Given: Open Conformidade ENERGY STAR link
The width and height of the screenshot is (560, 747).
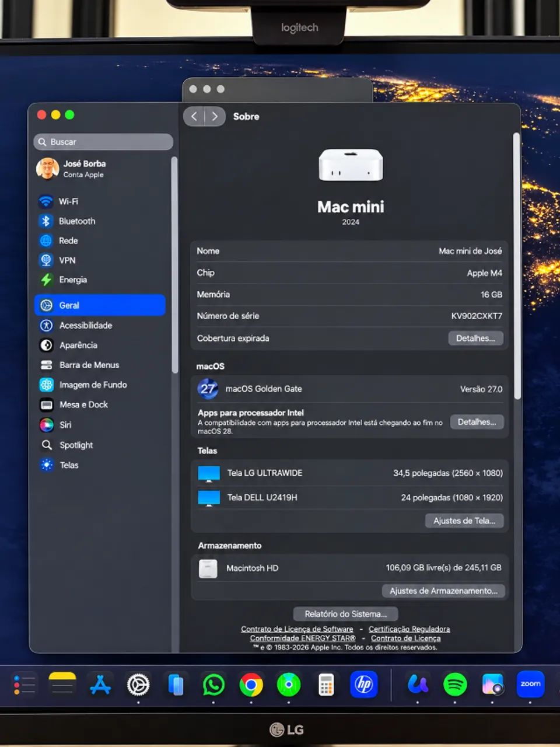Looking at the screenshot, I should 303,638.
